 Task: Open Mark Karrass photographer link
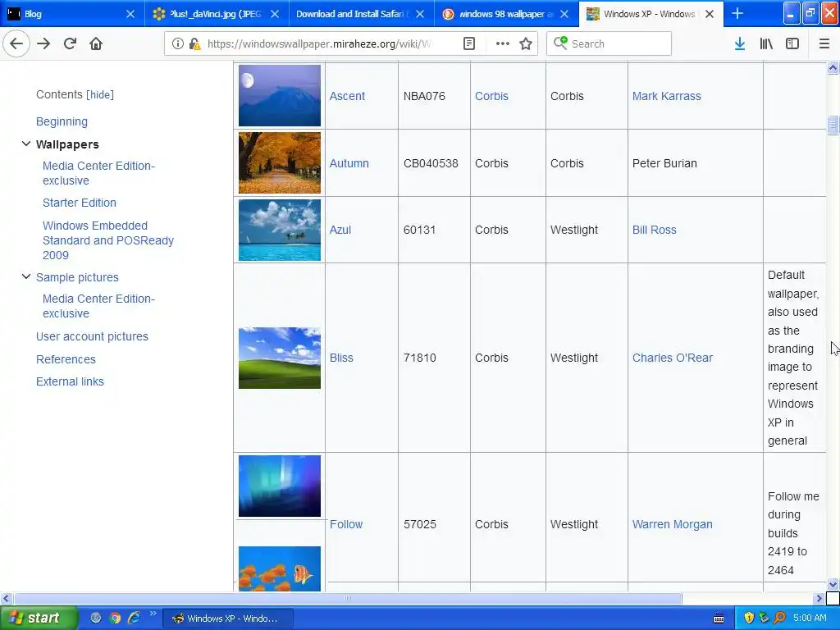[666, 96]
